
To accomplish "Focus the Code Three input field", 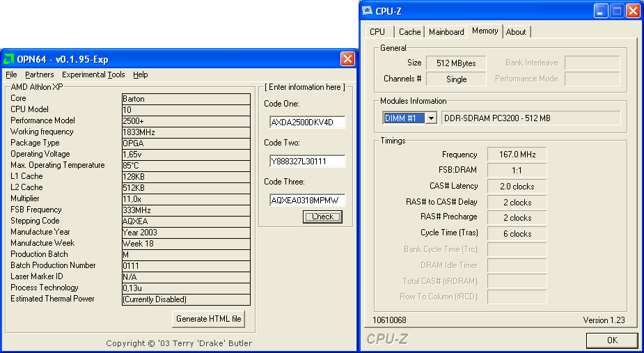I will click(x=307, y=200).
